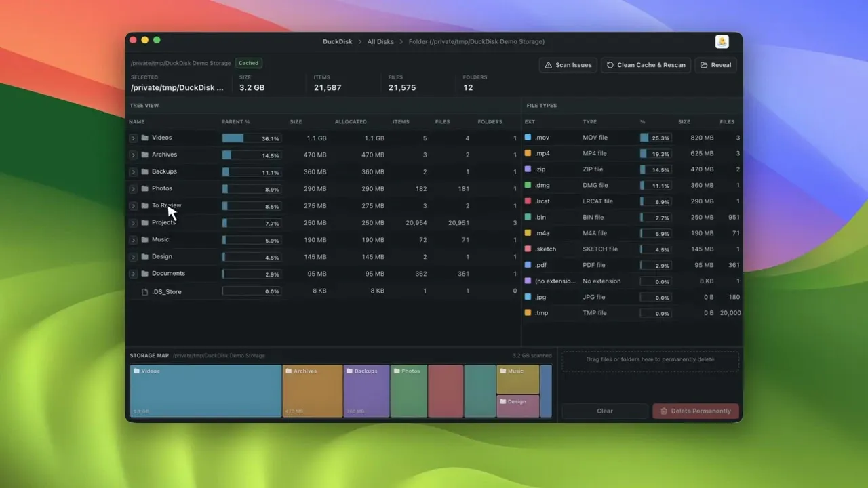Click the Clear button
The width and height of the screenshot is (868, 488).
605,411
